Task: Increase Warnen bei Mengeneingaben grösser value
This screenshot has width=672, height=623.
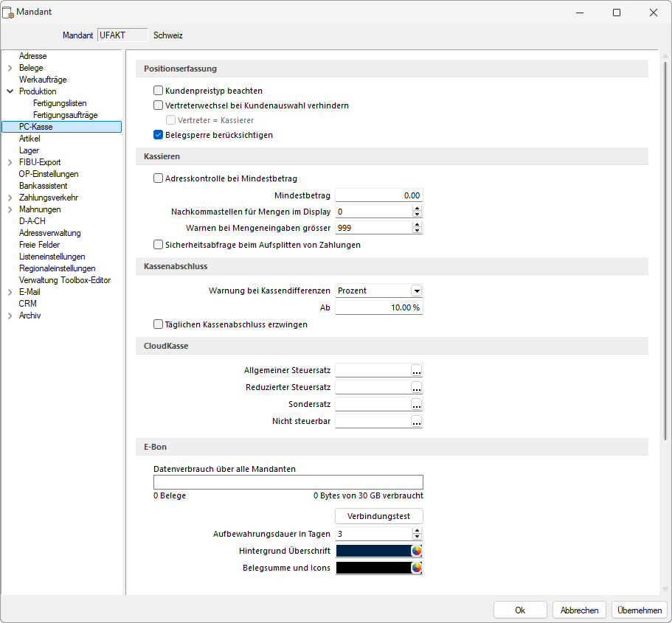Action: coord(417,225)
